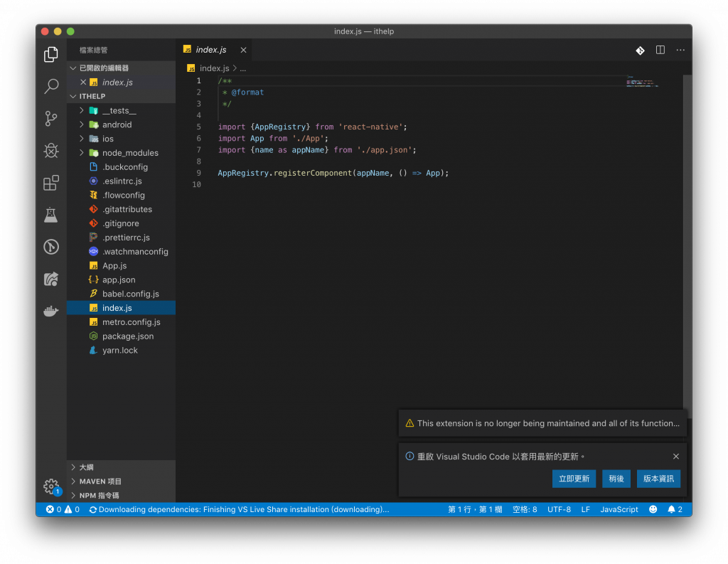Click the 版本資訊 release notes button
Screen dimensions: 728x564
point(658,479)
